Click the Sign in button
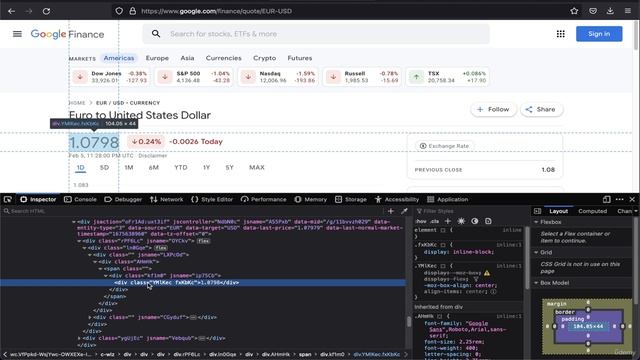The height and width of the screenshot is (360, 640). coord(599,34)
